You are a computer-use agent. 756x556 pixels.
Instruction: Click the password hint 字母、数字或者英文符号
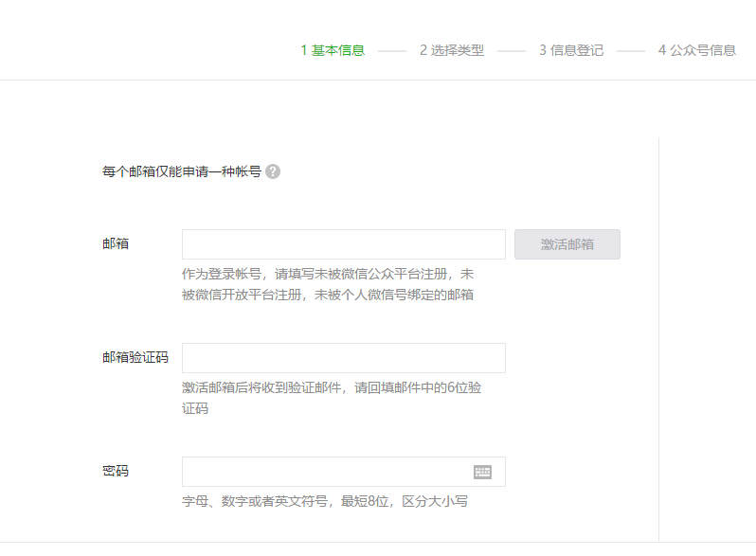coord(325,501)
